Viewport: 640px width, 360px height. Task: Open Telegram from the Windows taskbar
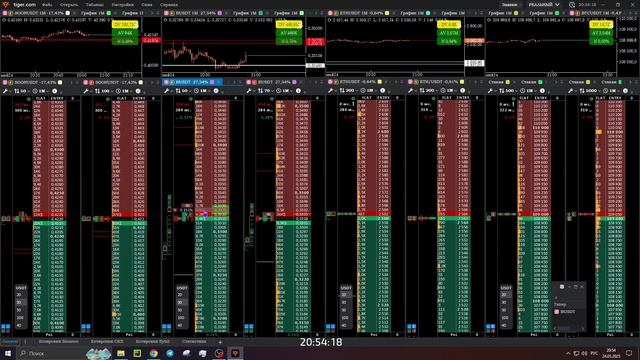tap(170, 353)
